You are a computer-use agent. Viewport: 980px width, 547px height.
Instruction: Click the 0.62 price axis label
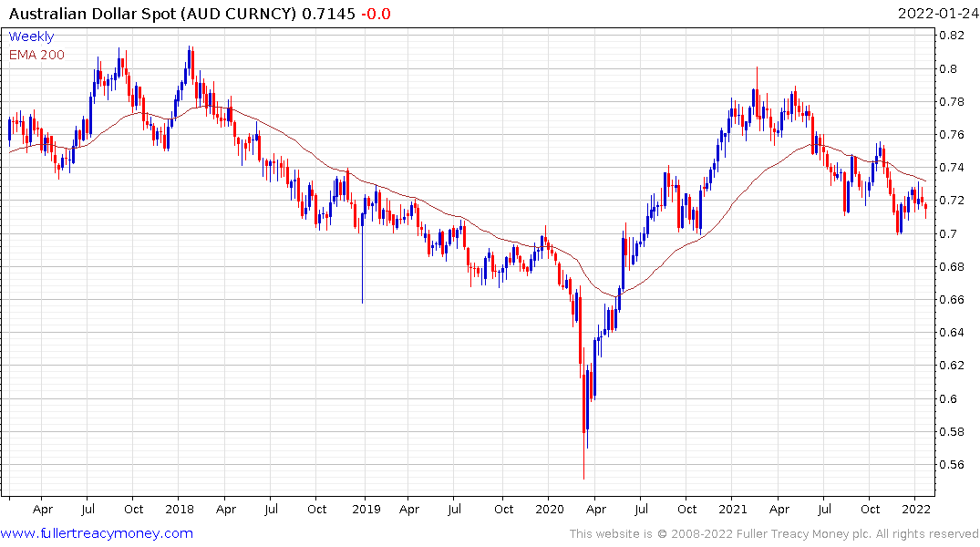(952, 365)
